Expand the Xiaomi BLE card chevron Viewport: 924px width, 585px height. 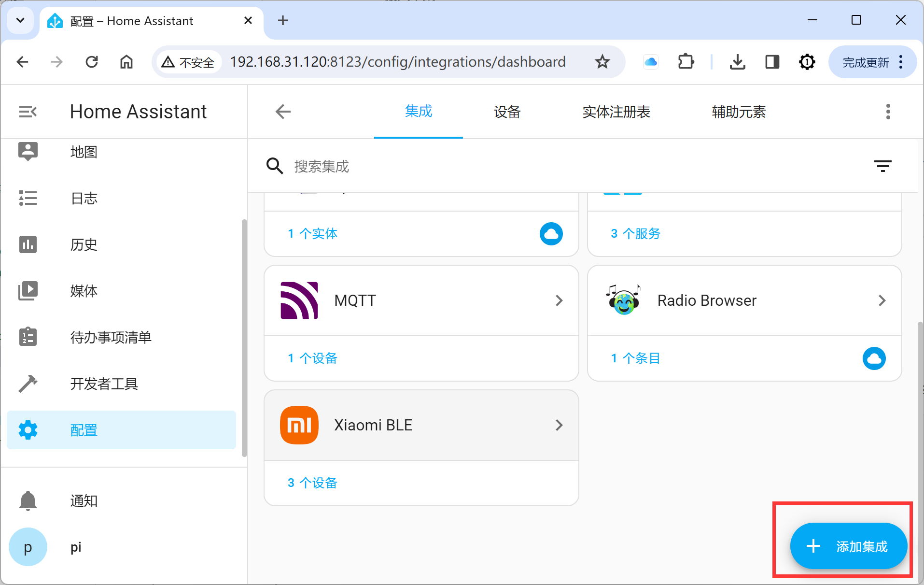point(559,425)
